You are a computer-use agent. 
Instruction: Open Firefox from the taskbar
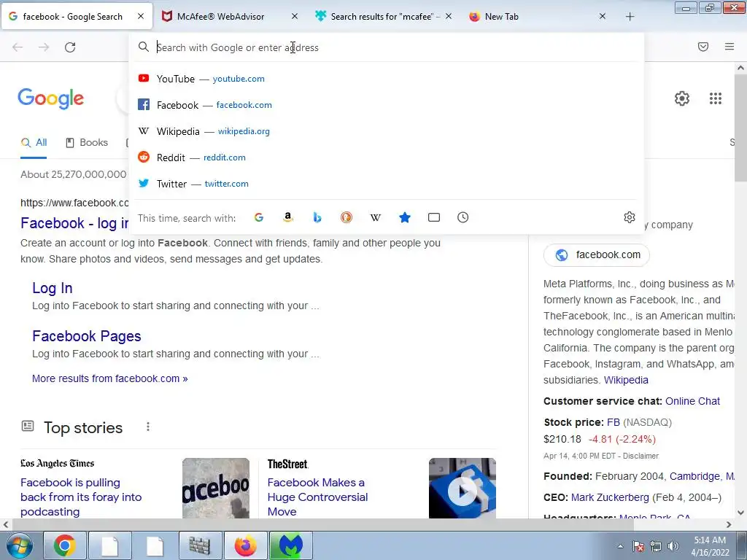click(x=245, y=545)
